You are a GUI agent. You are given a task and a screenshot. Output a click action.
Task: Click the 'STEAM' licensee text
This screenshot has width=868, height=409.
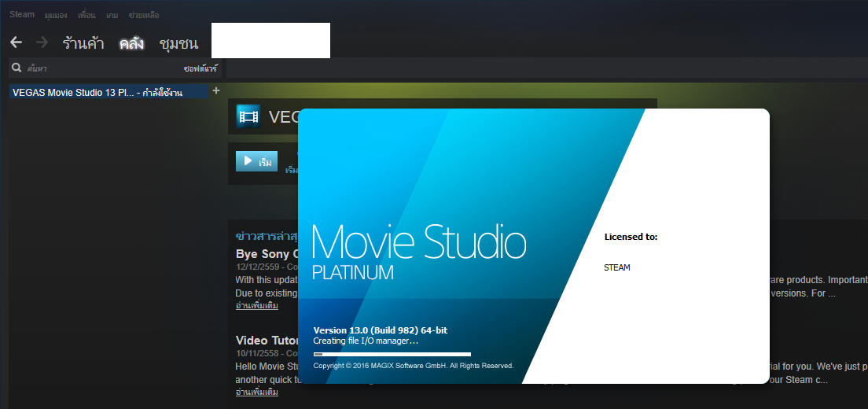pyautogui.click(x=617, y=268)
